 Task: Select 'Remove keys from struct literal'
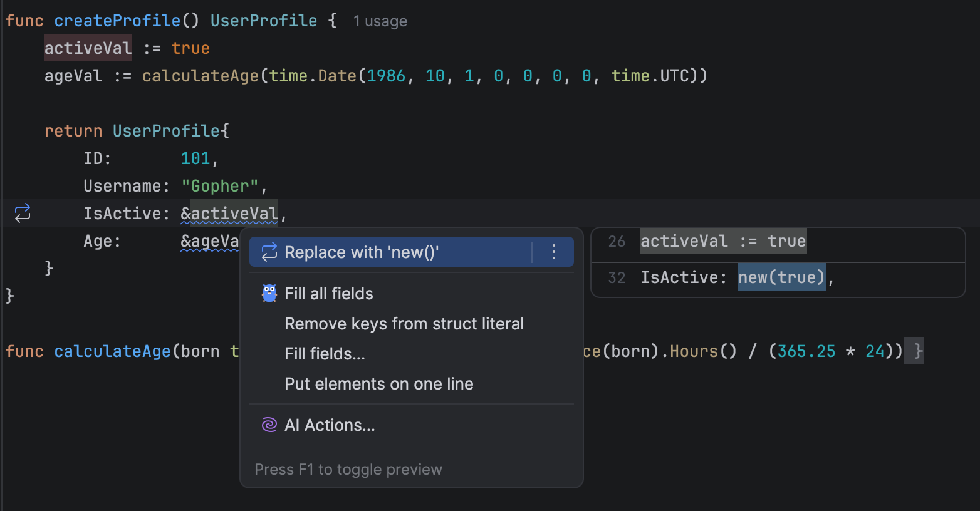click(x=404, y=324)
